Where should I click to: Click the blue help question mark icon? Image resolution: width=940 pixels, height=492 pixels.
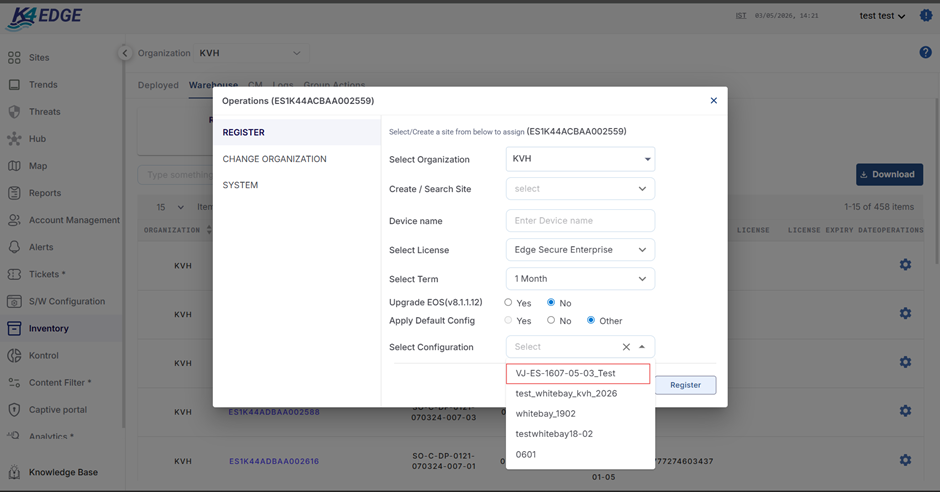coord(925,53)
